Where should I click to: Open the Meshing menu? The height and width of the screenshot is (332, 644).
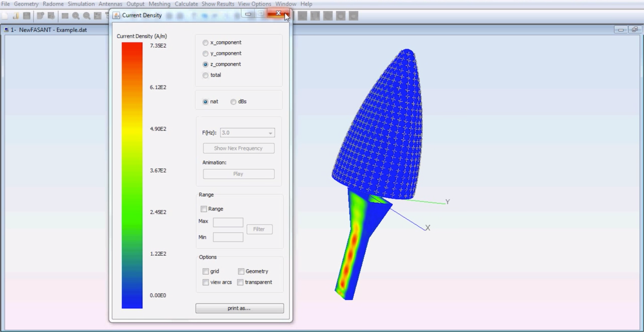(x=160, y=4)
